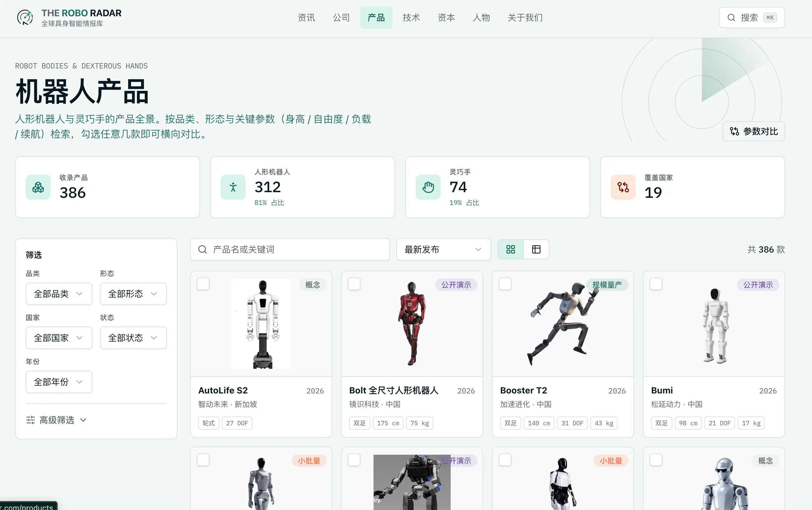Image resolution: width=812 pixels, height=510 pixels.
Task: Click the compare icon in 参数对比 button
Action: click(734, 131)
